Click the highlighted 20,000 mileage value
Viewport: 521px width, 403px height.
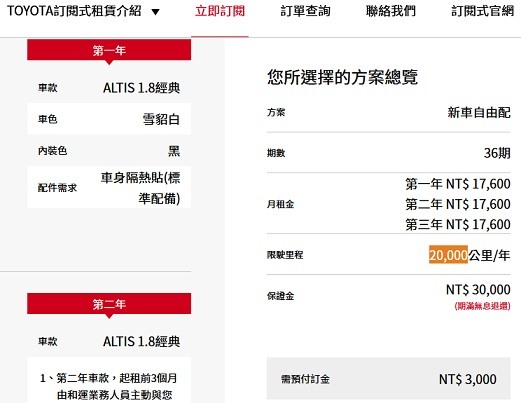448,255
